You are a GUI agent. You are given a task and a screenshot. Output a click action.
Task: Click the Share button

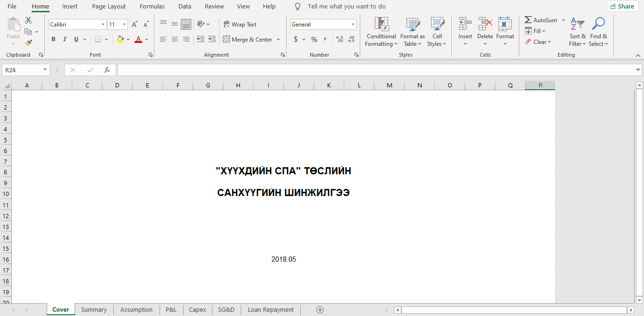coord(622,6)
